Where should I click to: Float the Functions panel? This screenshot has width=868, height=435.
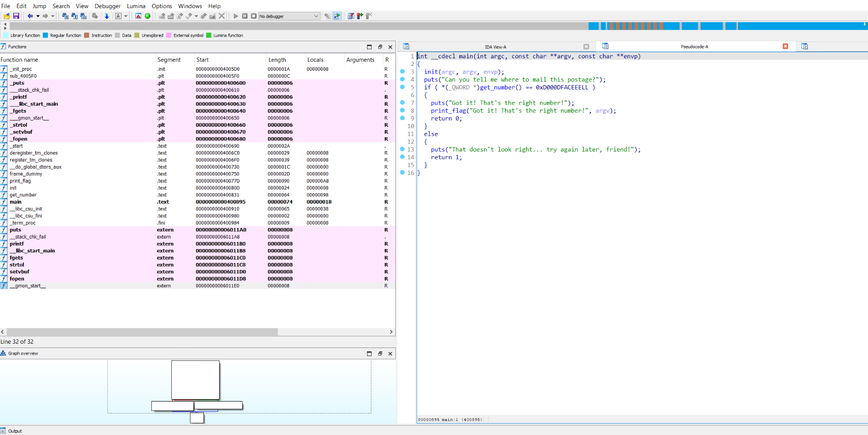[x=380, y=47]
